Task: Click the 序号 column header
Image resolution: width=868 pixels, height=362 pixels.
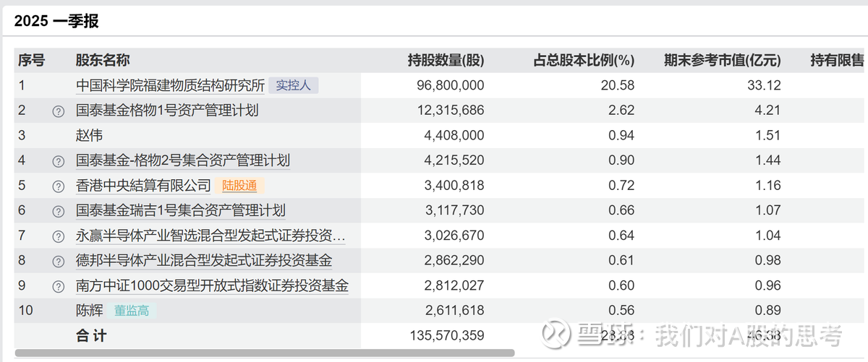Action: 31,61
